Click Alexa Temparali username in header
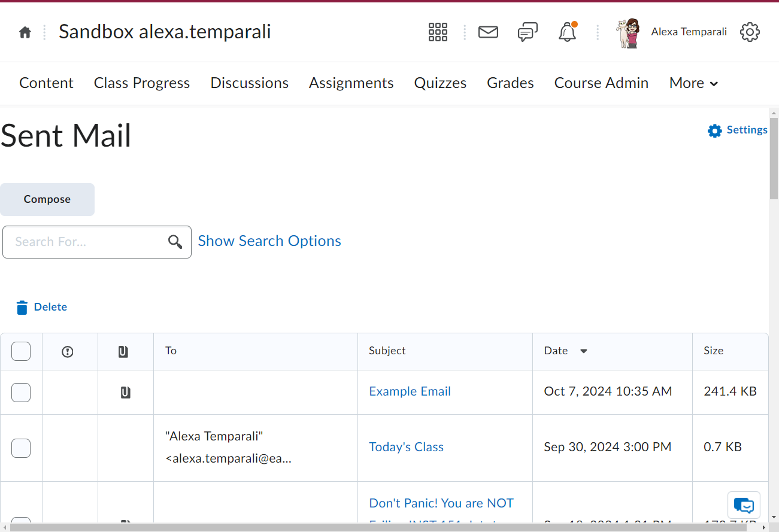The width and height of the screenshot is (779, 532). click(689, 32)
